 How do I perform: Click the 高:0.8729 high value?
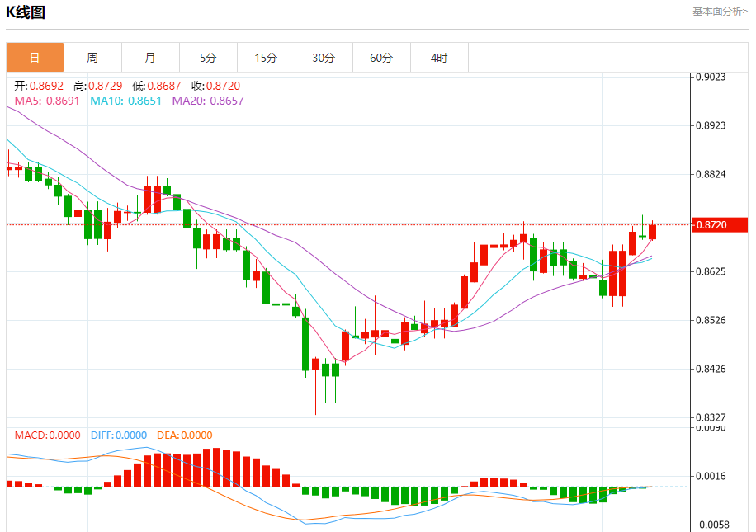tap(98, 86)
